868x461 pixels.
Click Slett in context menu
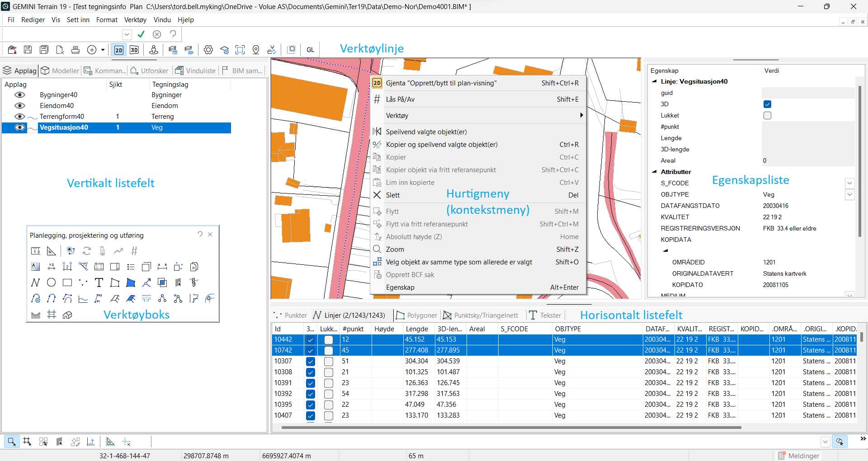click(393, 195)
